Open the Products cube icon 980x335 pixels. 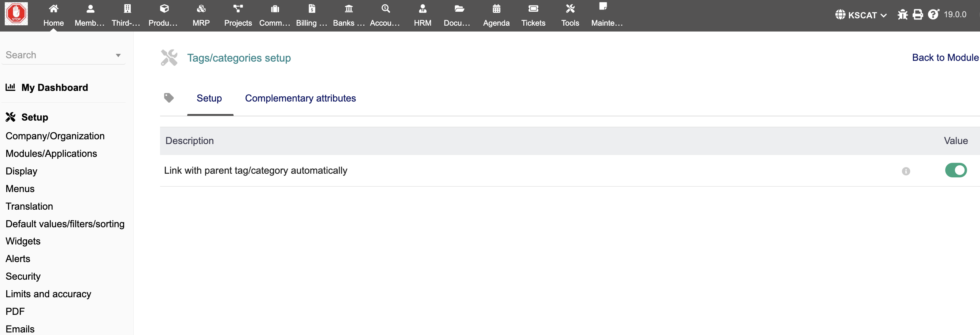tap(164, 8)
